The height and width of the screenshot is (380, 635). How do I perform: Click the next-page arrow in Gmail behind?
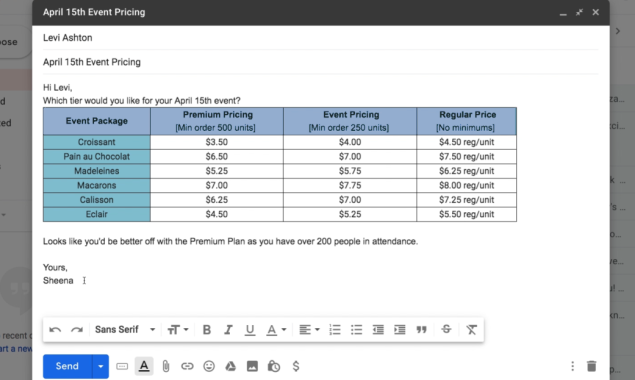618,31
